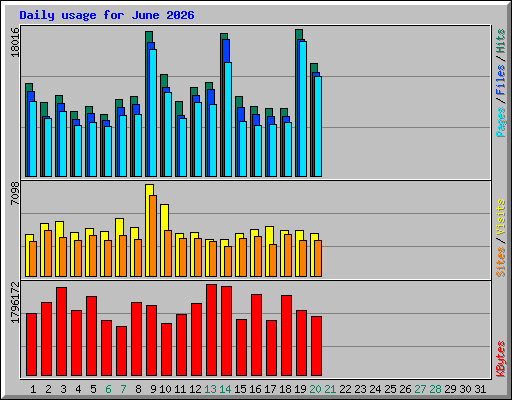Viewport: 512px width, 400px height.
Task: Click the red KBytes bar for day 7
Action: 121,351
